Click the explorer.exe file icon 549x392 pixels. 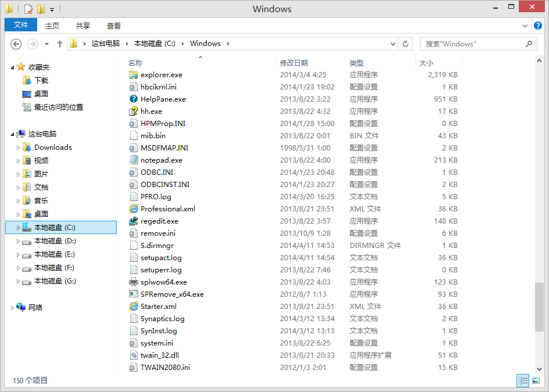134,74
